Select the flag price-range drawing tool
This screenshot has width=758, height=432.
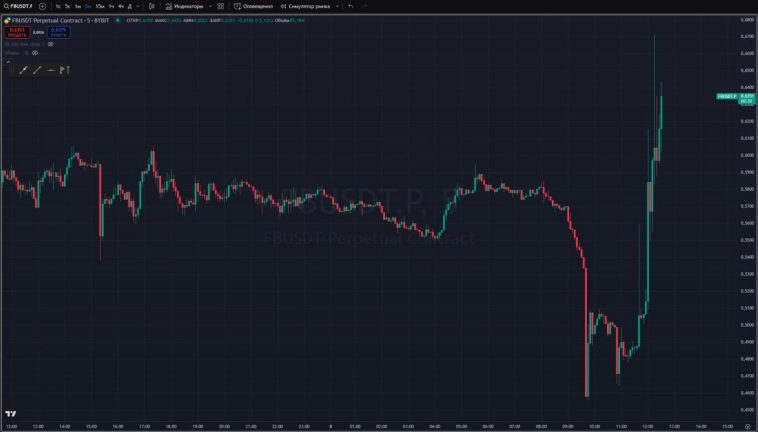(x=64, y=70)
